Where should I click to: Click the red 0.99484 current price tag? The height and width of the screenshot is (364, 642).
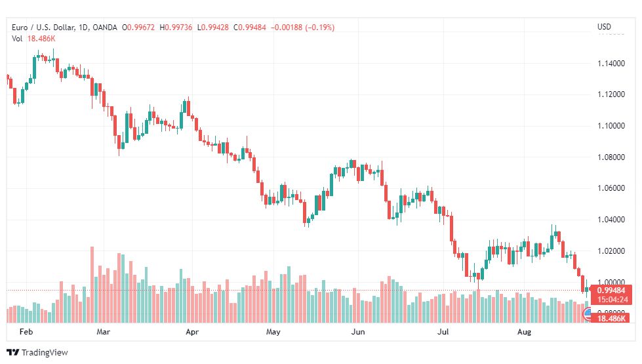pos(611,291)
